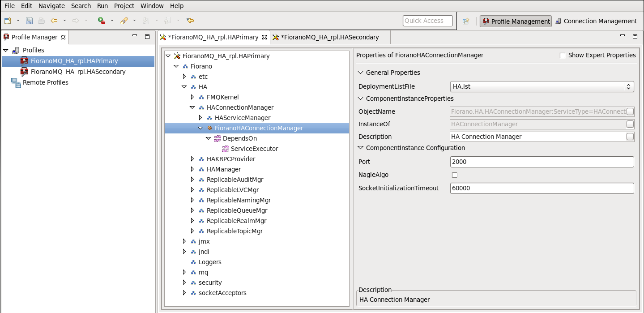Collapse ComponentInstance Configuration section
This screenshot has height=313, width=644.
tap(360, 148)
